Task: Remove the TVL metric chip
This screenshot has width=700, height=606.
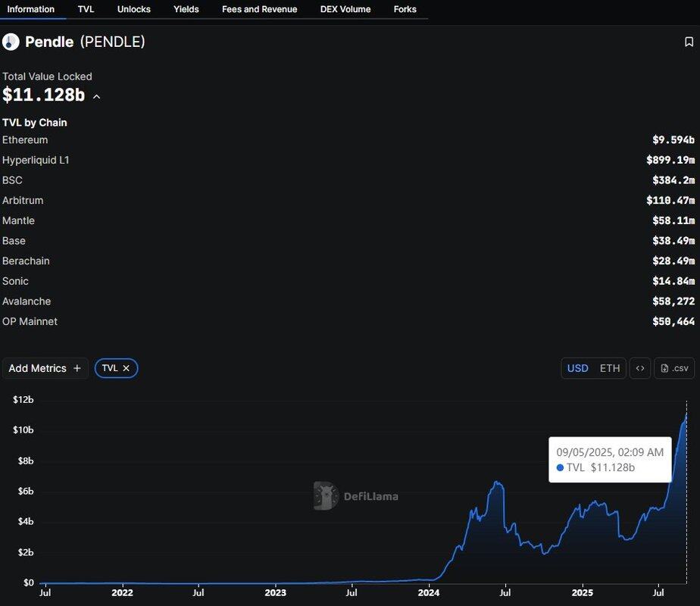Action: 126,368
